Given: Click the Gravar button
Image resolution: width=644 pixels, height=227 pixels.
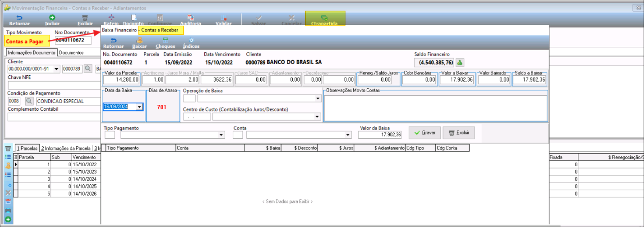Looking at the screenshot, I should (x=424, y=133).
